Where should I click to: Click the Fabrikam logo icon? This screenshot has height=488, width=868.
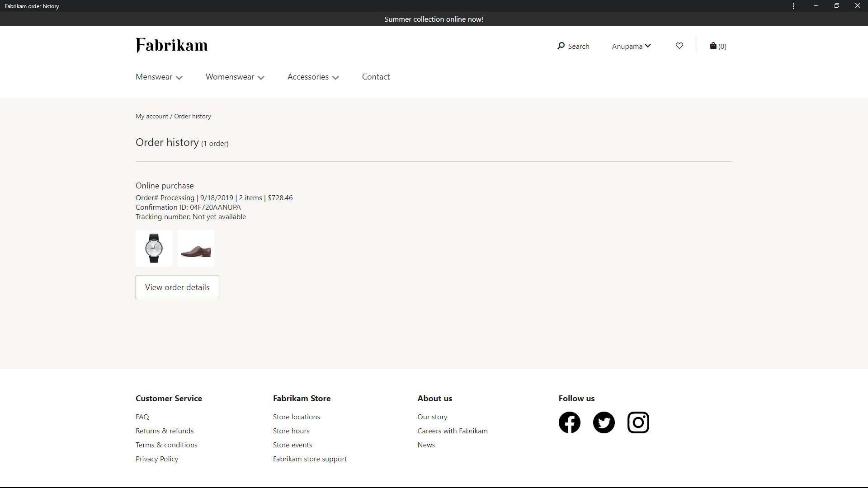pos(171,45)
